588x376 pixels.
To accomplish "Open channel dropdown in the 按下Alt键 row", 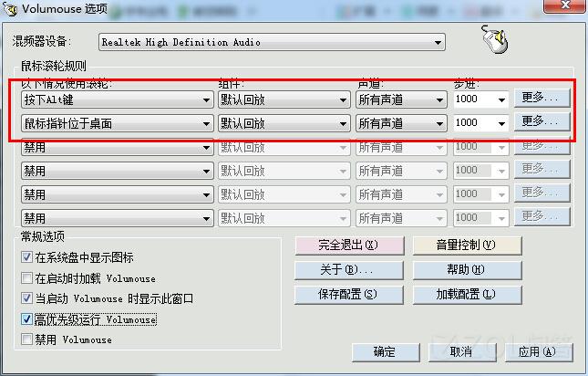I will tap(401, 99).
